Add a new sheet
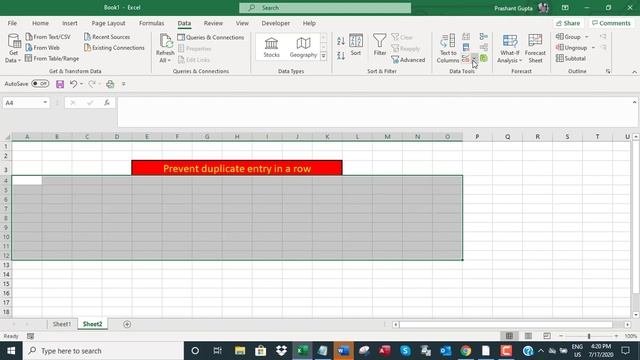The image size is (640, 360). (x=127, y=324)
